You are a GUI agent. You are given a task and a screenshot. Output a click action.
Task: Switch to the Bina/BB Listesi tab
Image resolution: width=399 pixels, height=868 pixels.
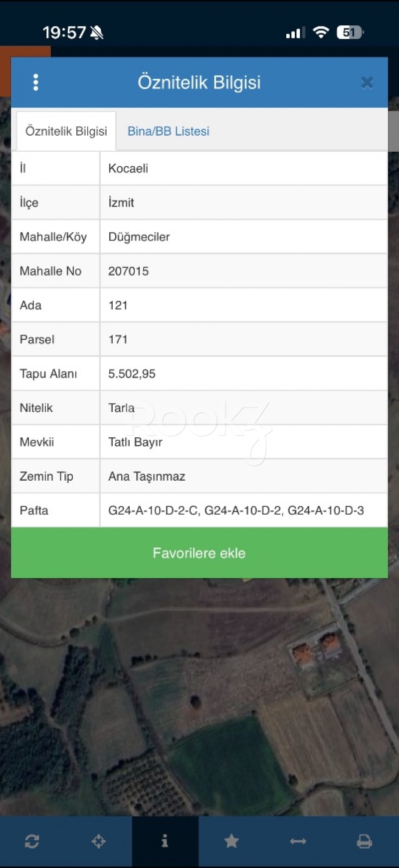point(168,131)
